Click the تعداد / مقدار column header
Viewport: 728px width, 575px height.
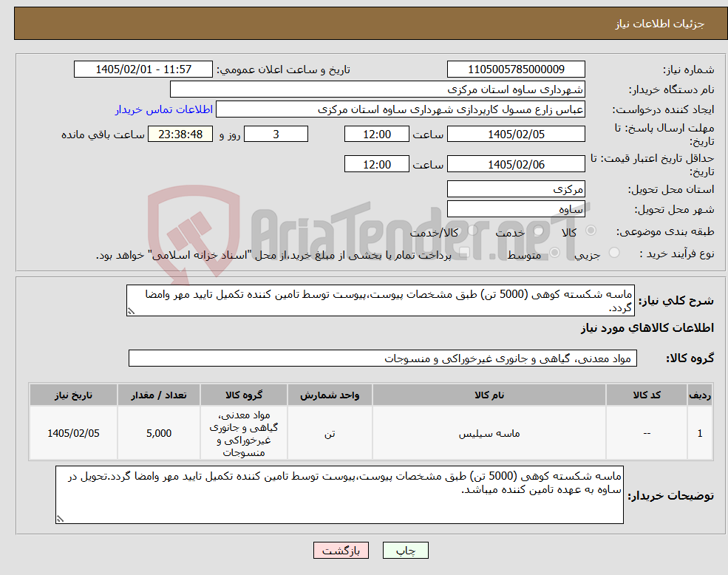pyautogui.click(x=159, y=395)
